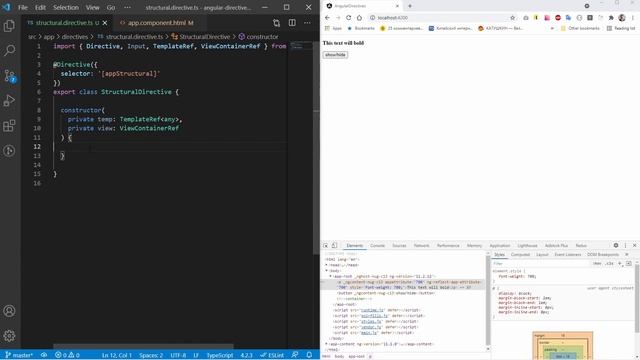Toggle the DevTools device toolbar

335,246
